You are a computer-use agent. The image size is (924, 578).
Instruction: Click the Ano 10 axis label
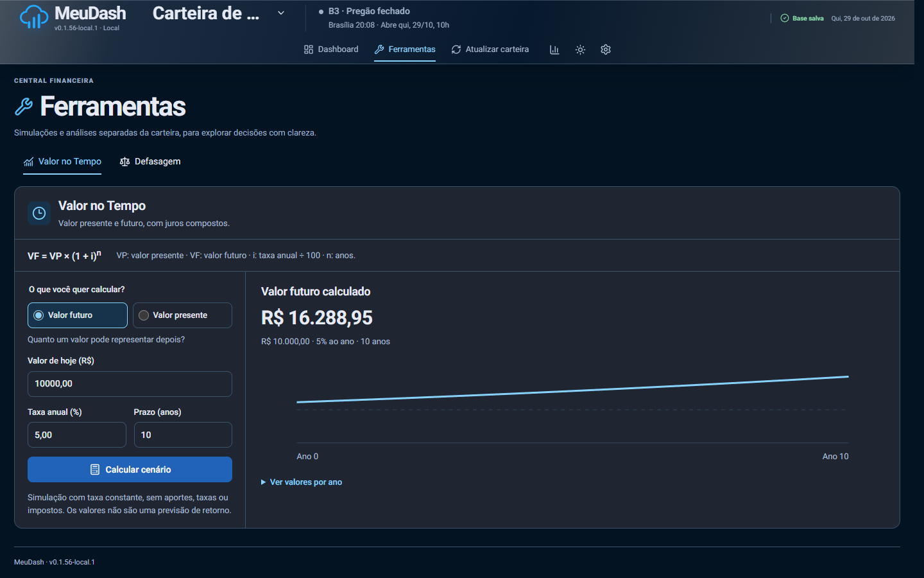[x=835, y=457]
